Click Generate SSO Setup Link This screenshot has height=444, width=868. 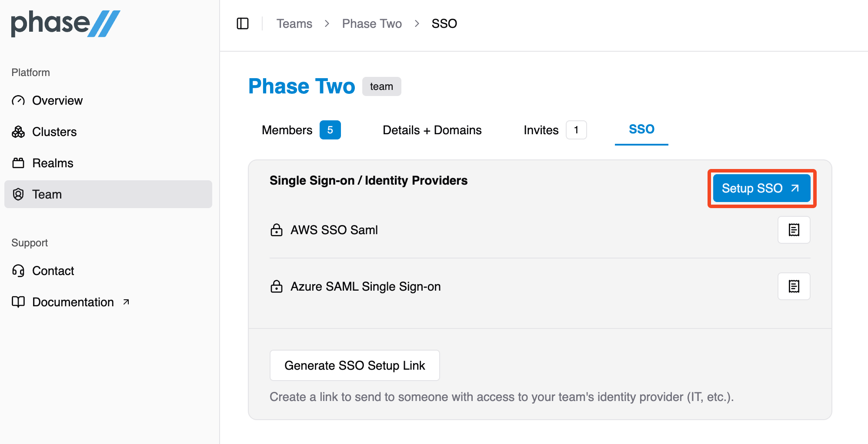click(354, 365)
